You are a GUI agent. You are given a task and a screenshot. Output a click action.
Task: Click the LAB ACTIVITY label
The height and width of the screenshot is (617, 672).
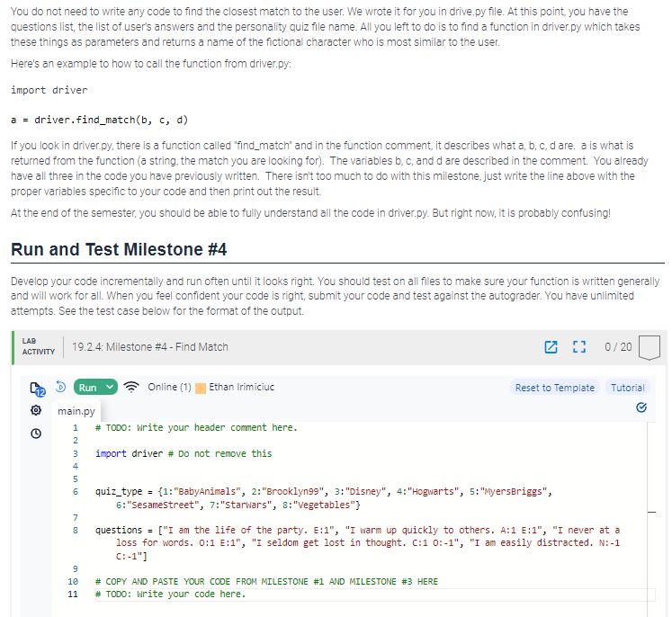[x=39, y=346]
